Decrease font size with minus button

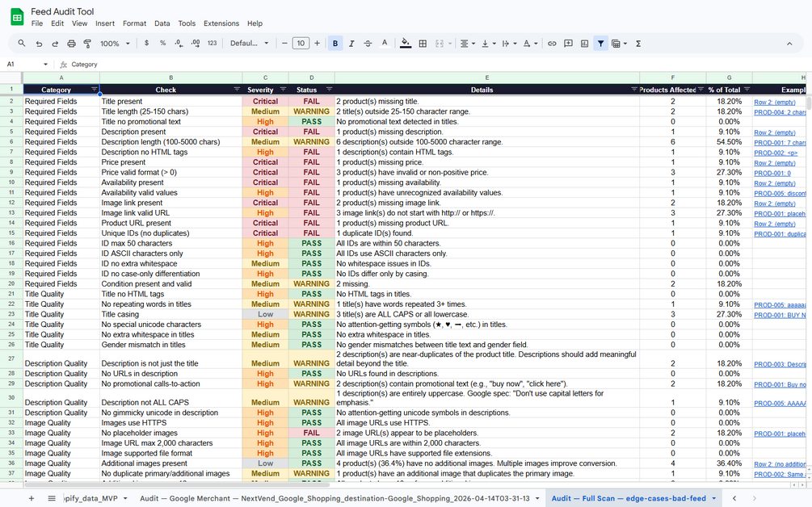pos(284,44)
